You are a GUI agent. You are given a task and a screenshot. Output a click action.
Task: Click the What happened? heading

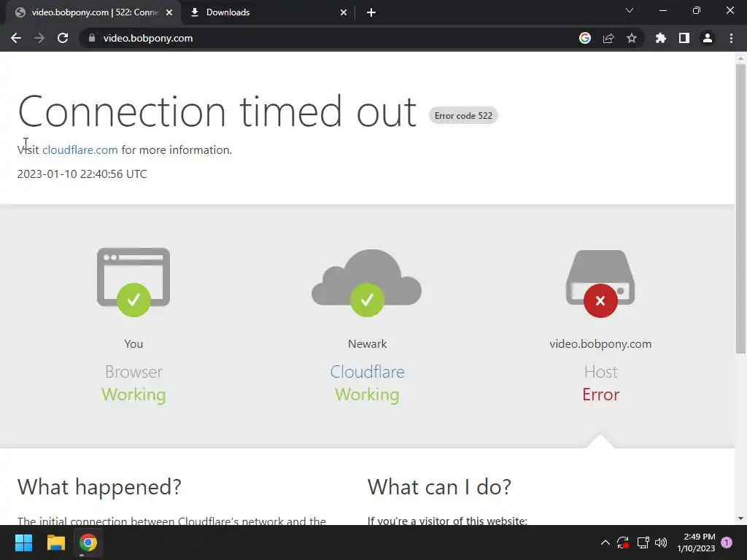point(99,487)
